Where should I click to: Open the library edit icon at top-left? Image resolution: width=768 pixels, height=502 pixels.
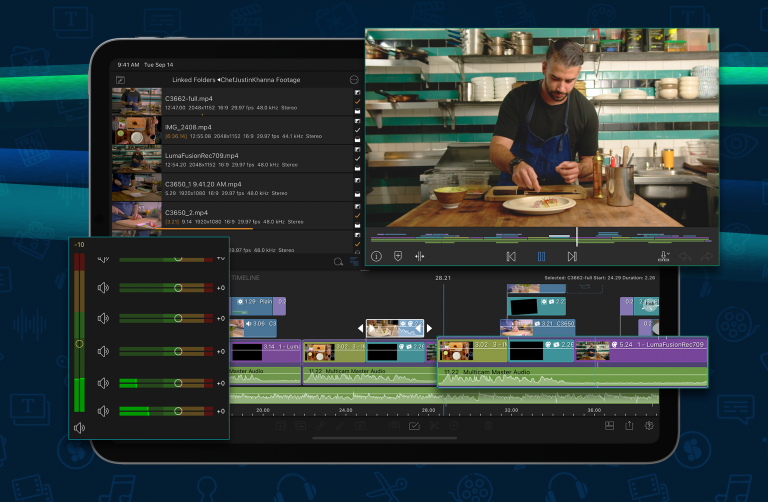[x=121, y=79]
